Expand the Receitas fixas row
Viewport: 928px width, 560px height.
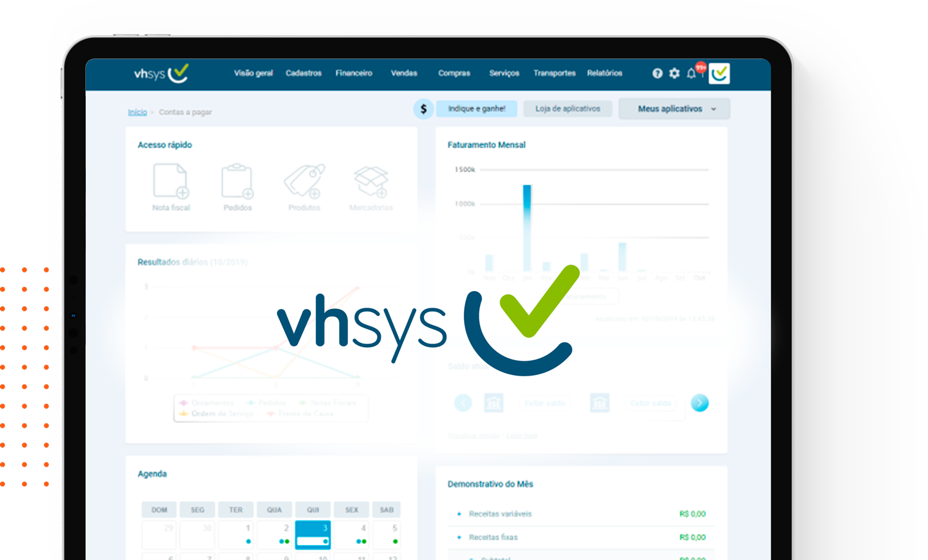459,537
